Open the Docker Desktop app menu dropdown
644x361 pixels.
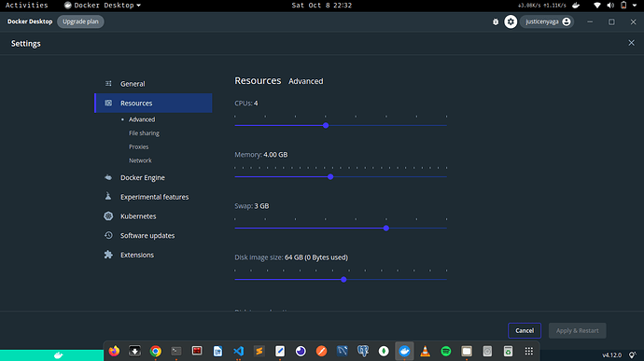[x=103, y=6]
